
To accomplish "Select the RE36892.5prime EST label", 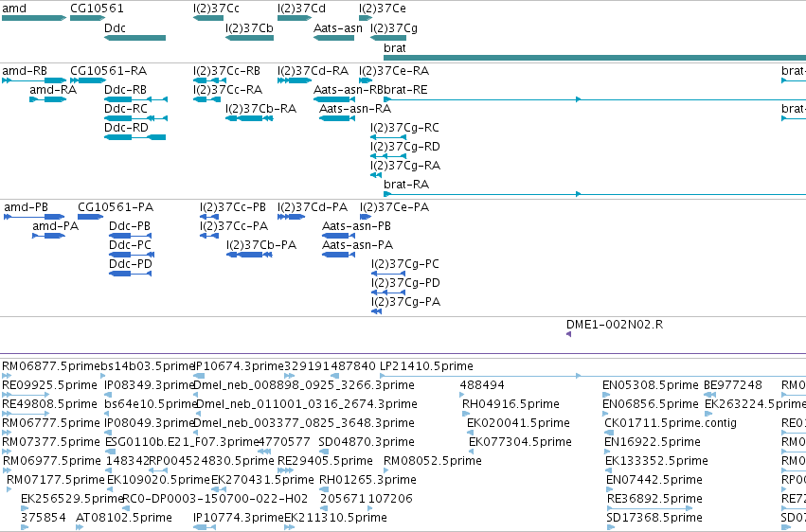I will tap(654, 499).
